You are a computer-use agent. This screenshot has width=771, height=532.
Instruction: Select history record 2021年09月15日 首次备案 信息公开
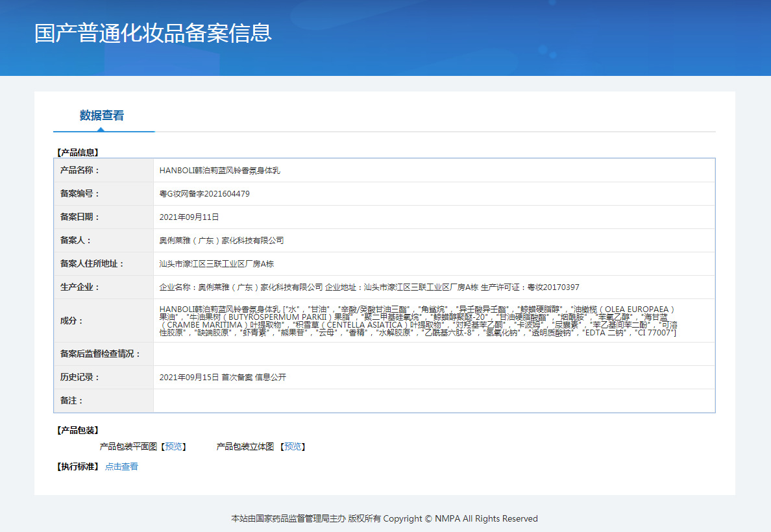click(223, 377)
